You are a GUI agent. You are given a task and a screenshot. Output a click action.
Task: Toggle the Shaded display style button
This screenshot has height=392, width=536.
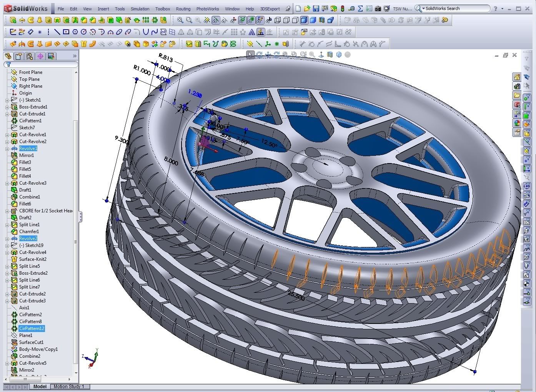point(313,20)
